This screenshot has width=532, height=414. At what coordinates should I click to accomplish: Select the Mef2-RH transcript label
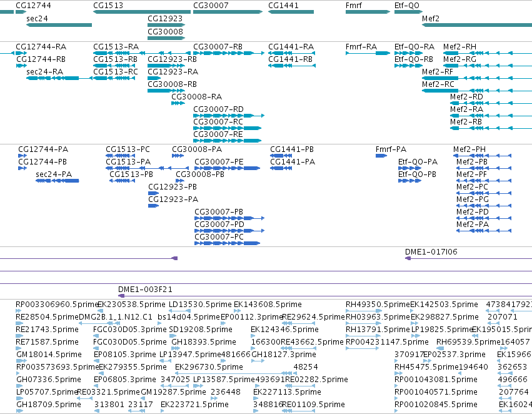(x=459, y=46)
